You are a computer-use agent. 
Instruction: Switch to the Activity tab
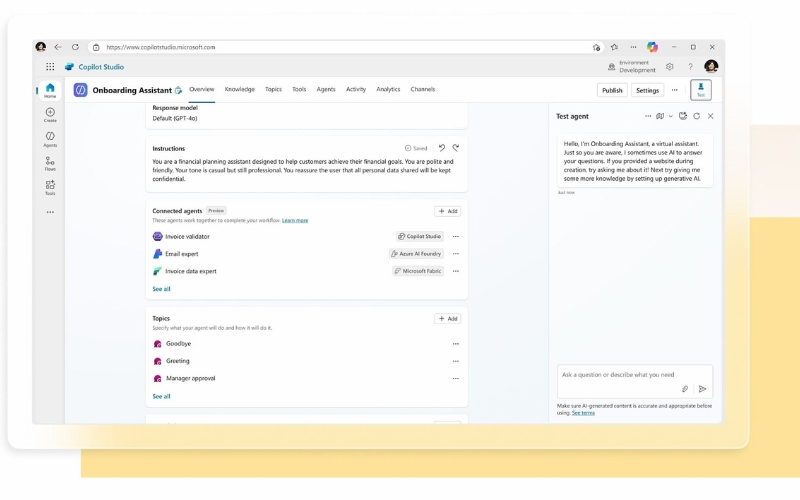click(x=356, y=89)
